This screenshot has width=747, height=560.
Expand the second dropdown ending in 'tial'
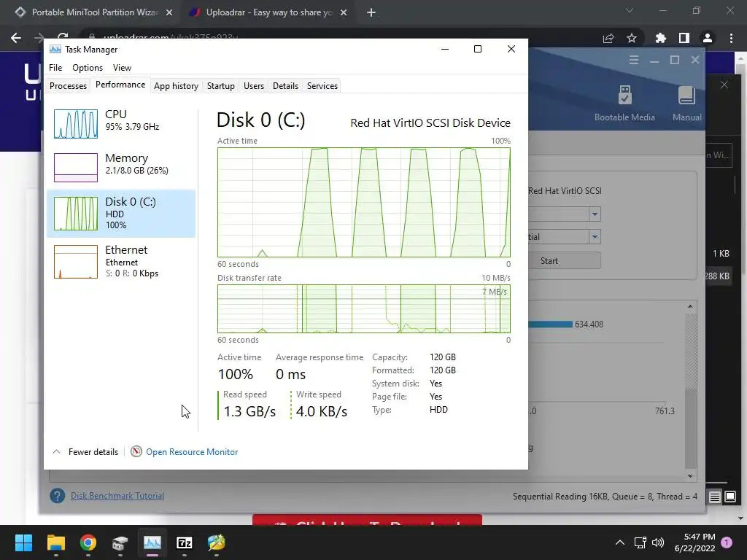pyautogui.click(x=595, y=237)
